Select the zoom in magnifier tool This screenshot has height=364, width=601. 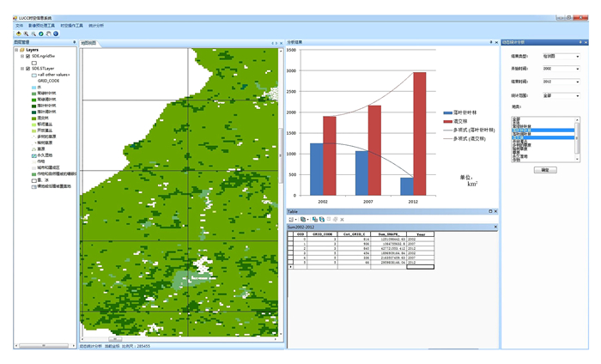click(26, 33)
